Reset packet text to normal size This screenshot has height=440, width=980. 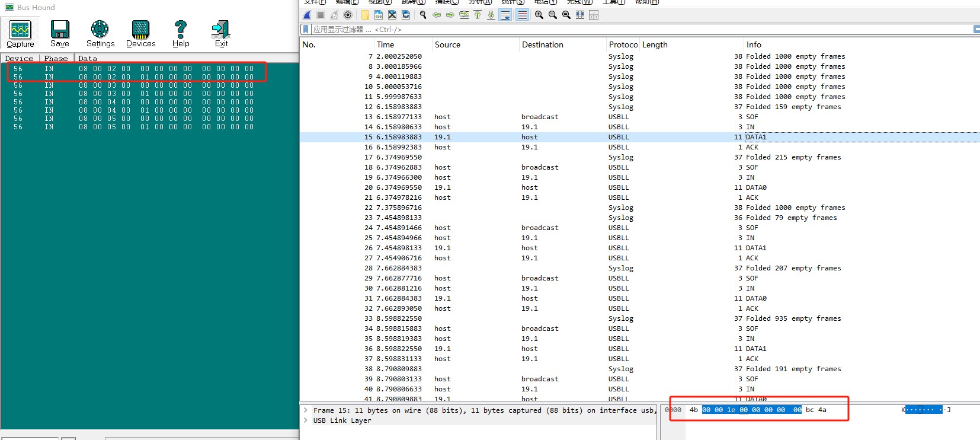[566, 15]
